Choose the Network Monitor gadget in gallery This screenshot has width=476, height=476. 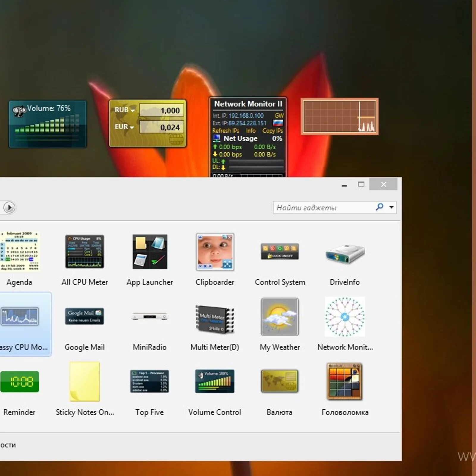pos(345,317)
